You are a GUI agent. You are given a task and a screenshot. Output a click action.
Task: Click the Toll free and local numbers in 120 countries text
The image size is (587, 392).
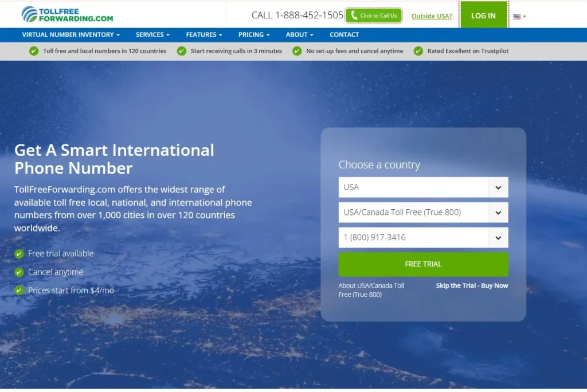[x=105, y=51]
